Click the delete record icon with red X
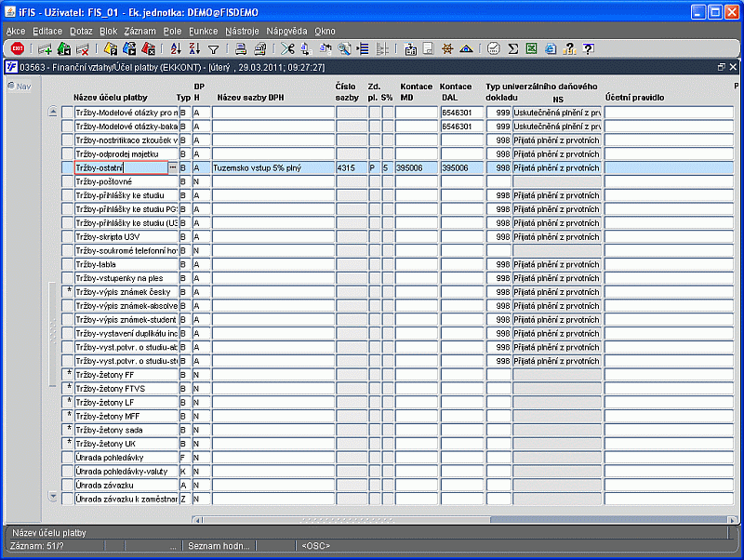The width and height of the screenshot is (744, 560). [x=83, y=48]
